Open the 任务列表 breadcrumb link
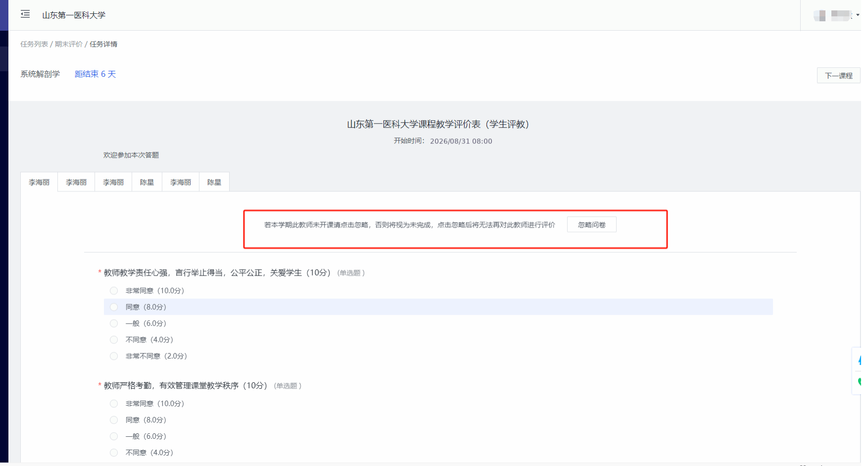Viewport: 868px width, 466px height. pos(34,44)
